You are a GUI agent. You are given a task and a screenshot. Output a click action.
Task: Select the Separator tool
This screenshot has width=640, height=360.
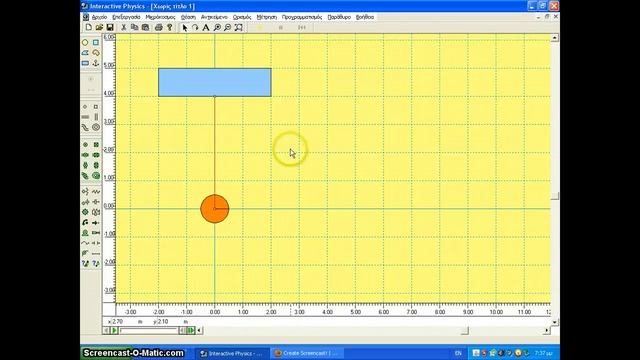[96, 243]
